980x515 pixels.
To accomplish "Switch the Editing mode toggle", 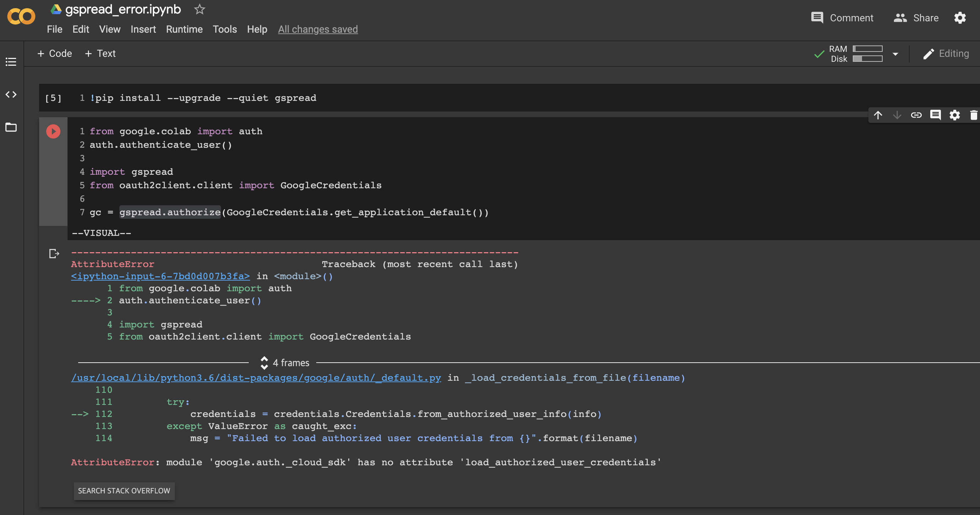I will (946, 53).
